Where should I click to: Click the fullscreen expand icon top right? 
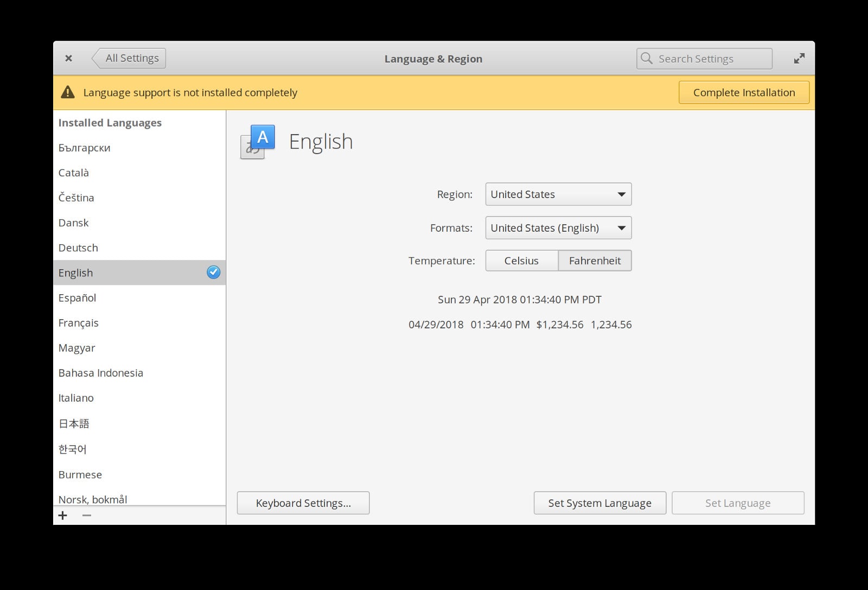tap(799, 58)
